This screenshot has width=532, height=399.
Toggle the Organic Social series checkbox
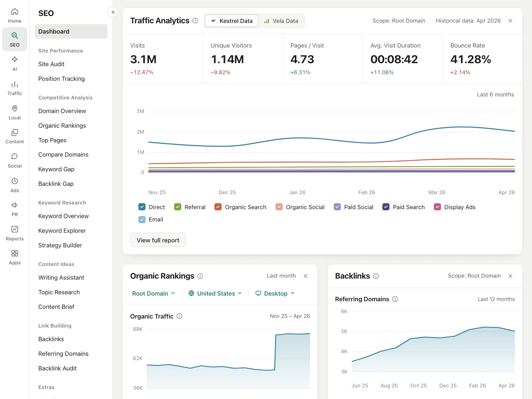click(x=279, y=207)
